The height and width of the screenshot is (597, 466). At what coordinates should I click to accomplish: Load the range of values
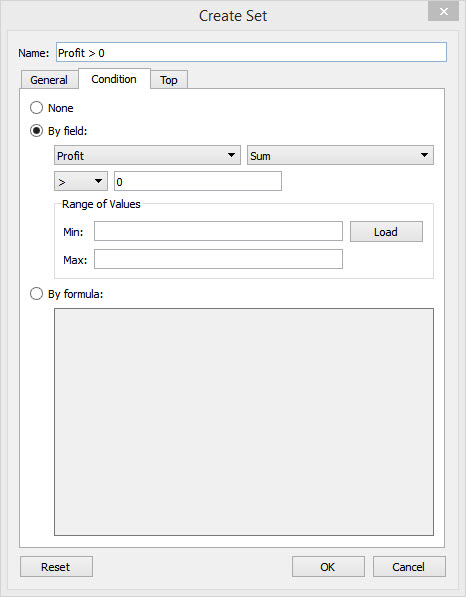[386, 231]
